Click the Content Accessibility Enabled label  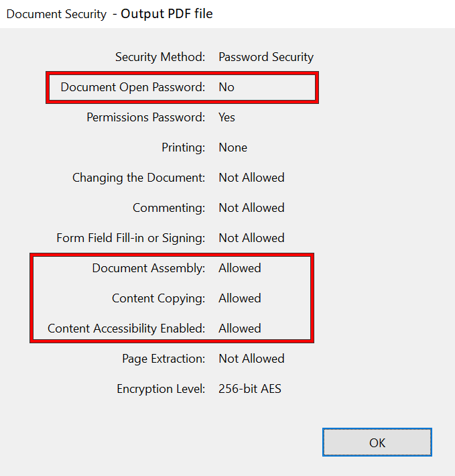tap(127, 329)
